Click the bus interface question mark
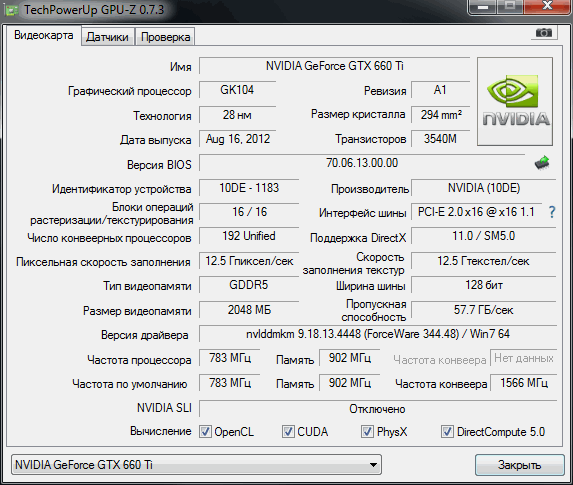573x485 pixels. coord(552,212)
